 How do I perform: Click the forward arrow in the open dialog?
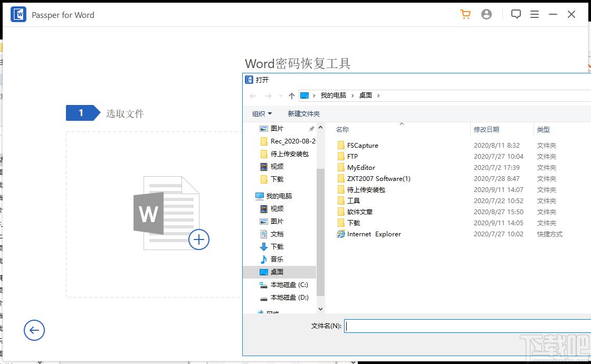[x=268, y=95]
